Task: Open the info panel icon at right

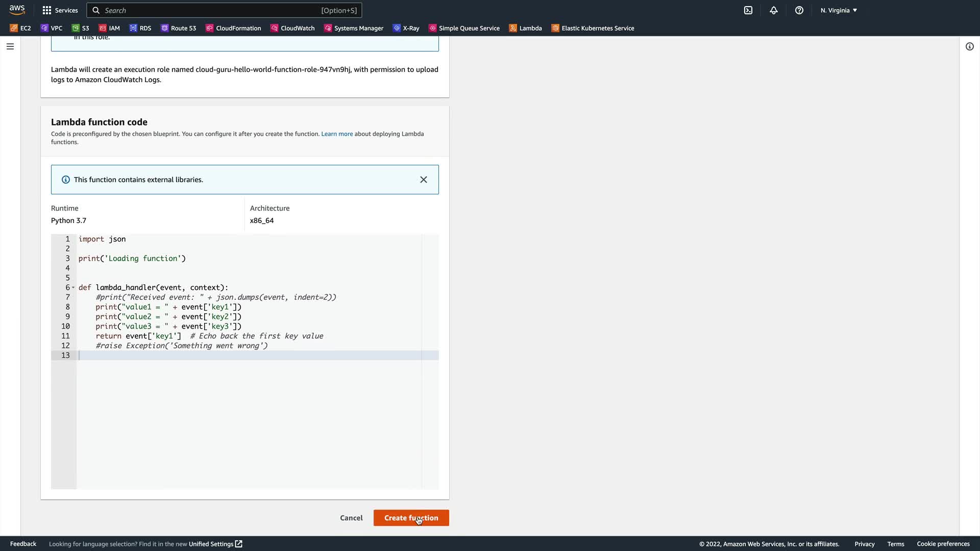Action: click(x=970, y=46)
